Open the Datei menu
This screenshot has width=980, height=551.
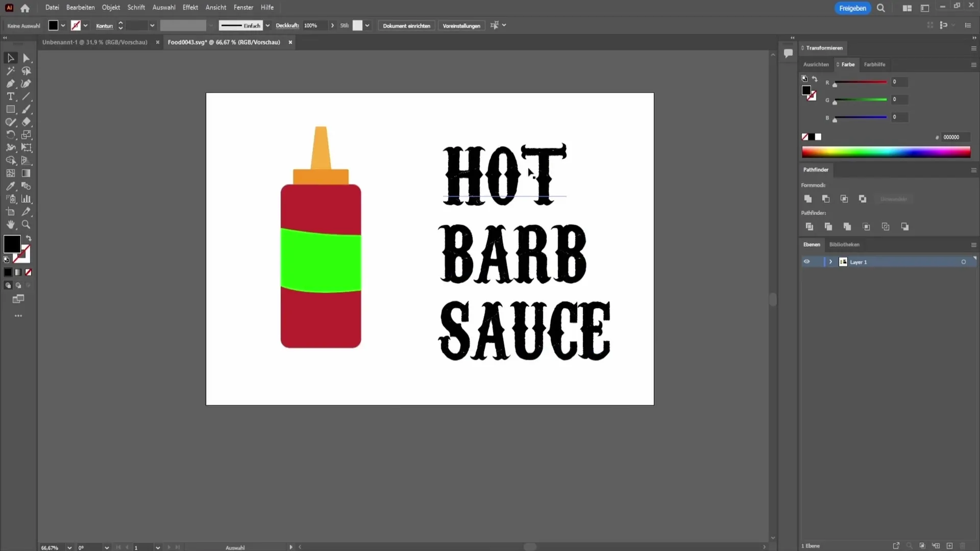(52, 8)
